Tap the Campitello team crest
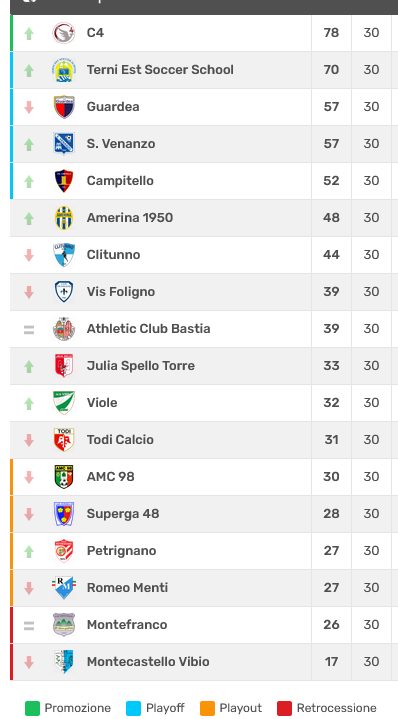 64,181
